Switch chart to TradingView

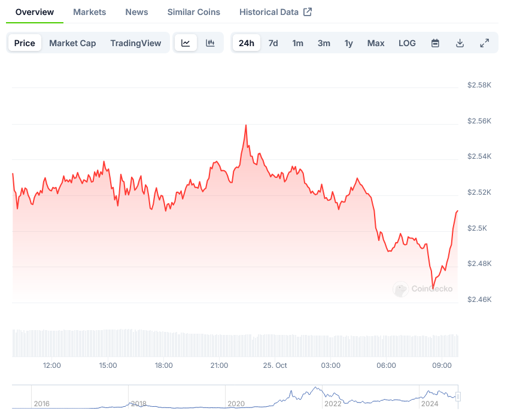(136, 43)
